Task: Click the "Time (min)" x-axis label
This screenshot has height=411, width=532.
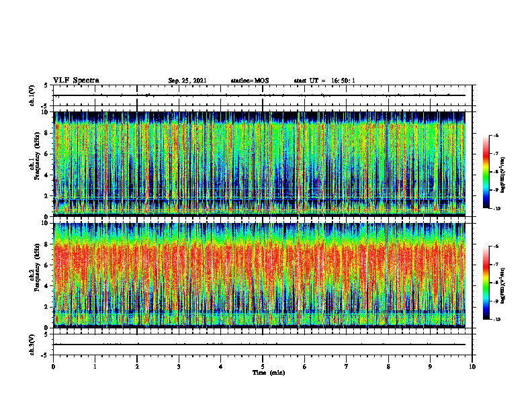Action: (269, 373)
